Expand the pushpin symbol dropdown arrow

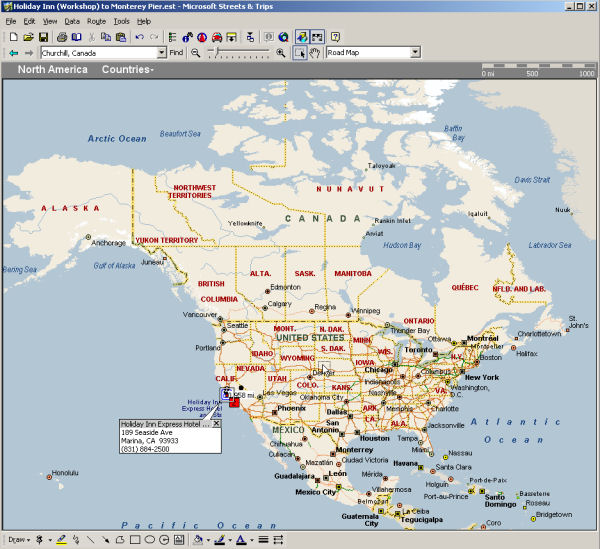50,540
